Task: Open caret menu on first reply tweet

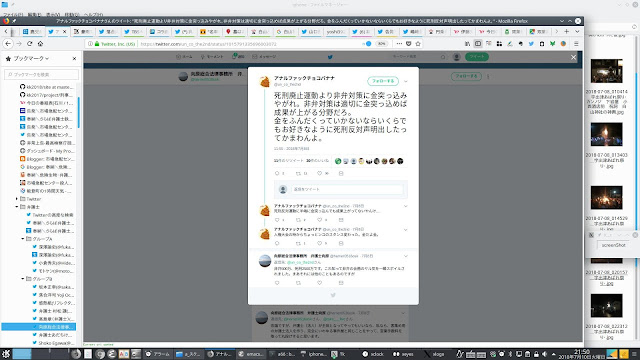Action: (406, 206)
